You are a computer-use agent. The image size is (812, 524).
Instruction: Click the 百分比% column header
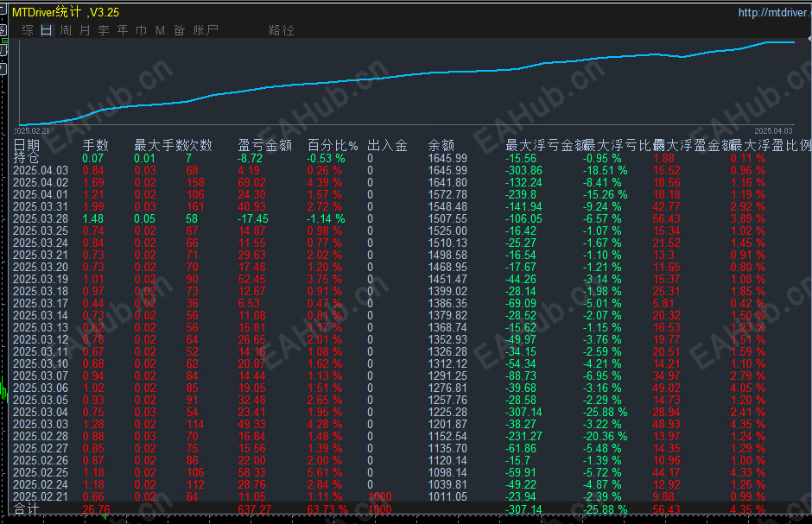click(x=333, y=145)
